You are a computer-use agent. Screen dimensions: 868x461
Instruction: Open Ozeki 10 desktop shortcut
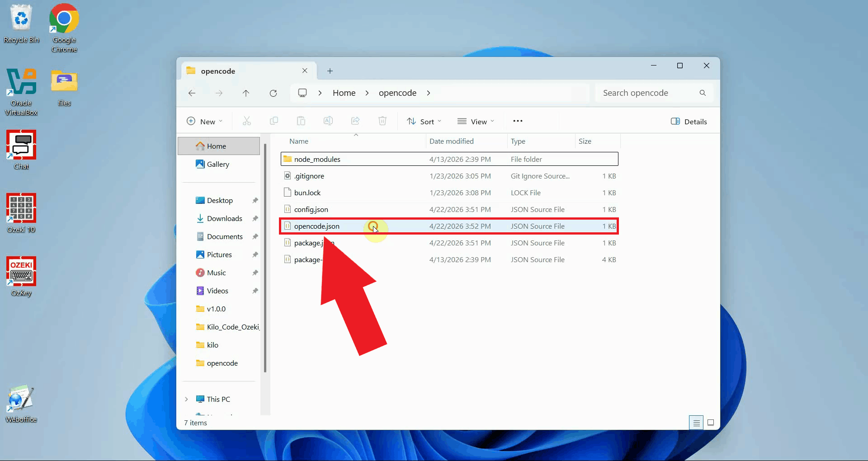[x=21, y=213]
